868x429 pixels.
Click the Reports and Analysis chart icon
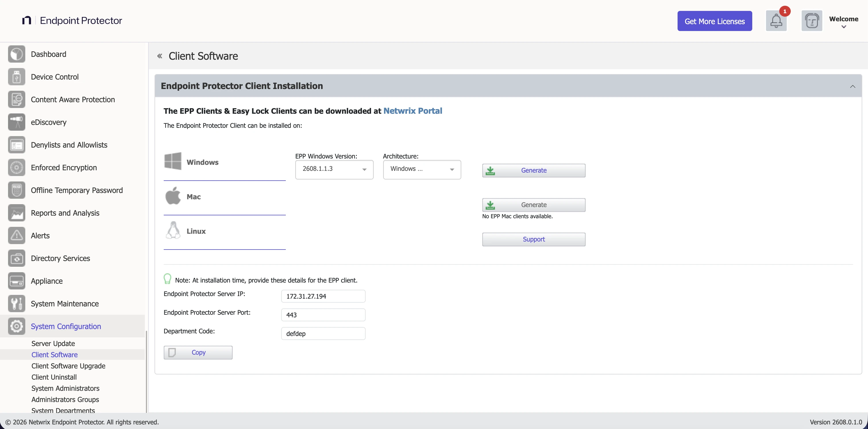(16, 213)
